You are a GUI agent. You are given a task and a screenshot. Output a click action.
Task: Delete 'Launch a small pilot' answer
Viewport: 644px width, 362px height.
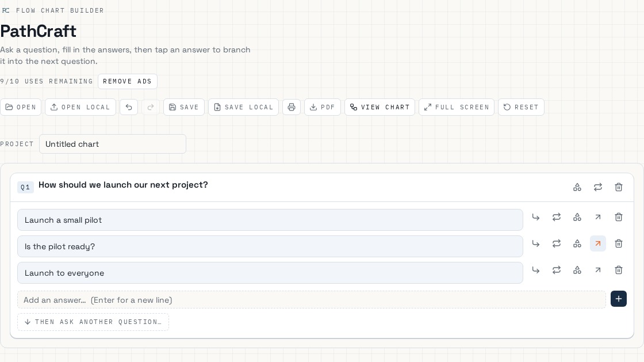[619, 217]
